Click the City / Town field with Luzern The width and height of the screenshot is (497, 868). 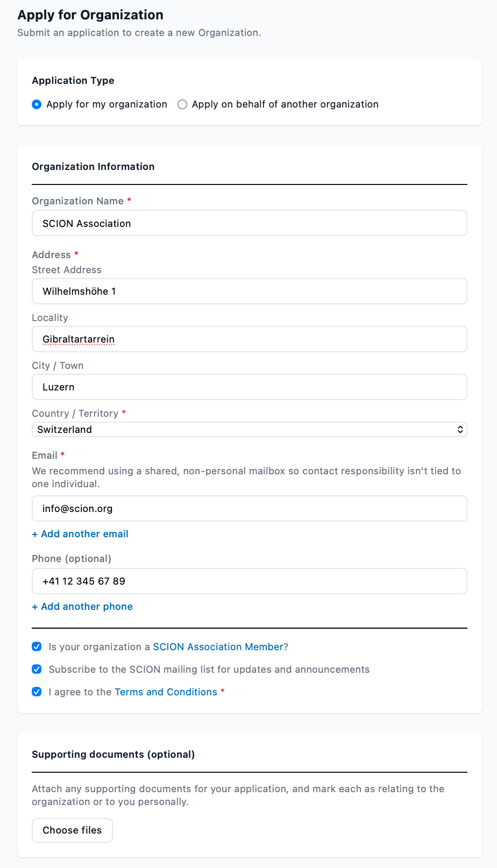point(250,387)
